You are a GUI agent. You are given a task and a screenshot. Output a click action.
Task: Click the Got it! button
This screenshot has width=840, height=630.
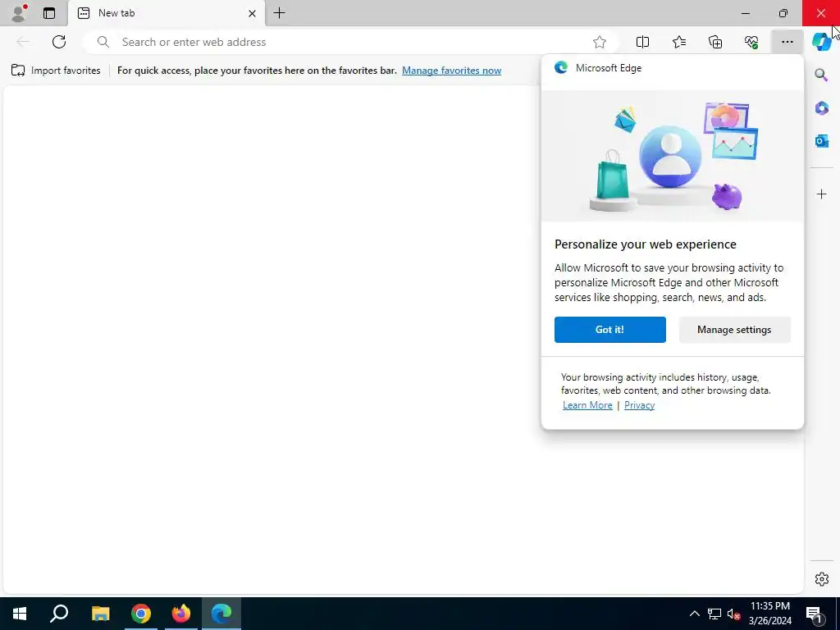point(609,330)
